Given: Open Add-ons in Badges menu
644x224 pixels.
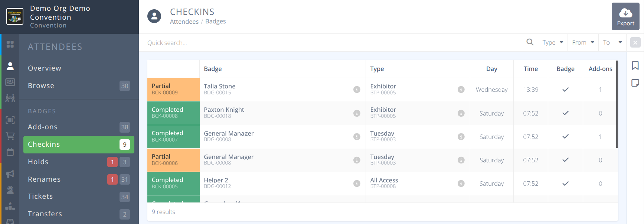Looking at the screenshot, I should tap(79, 127).
